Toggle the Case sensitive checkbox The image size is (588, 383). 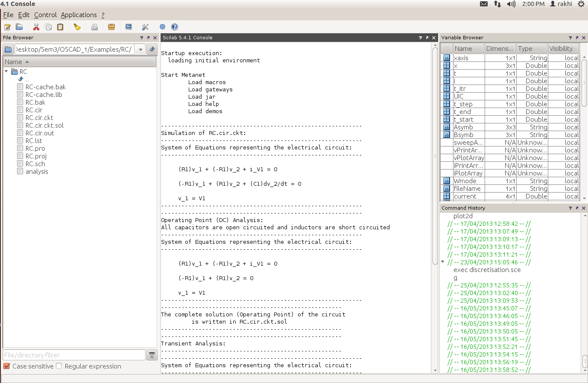(x=7, y=366)
